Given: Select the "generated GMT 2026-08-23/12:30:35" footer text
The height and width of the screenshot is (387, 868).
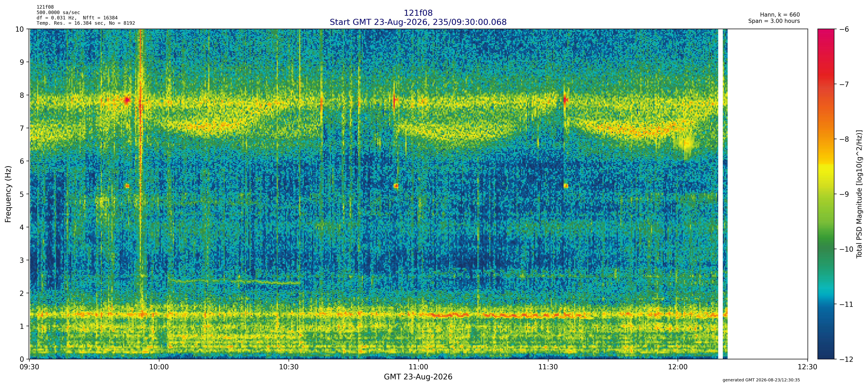Looking at the screenshot, I should pos(761,380).
